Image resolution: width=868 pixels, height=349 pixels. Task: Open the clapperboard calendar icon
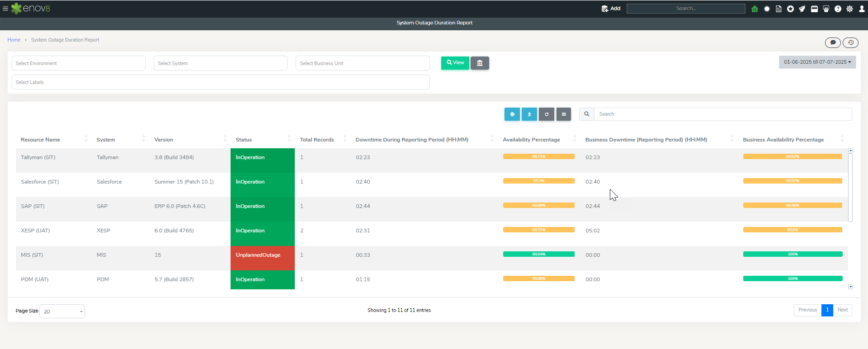[814, 9]
